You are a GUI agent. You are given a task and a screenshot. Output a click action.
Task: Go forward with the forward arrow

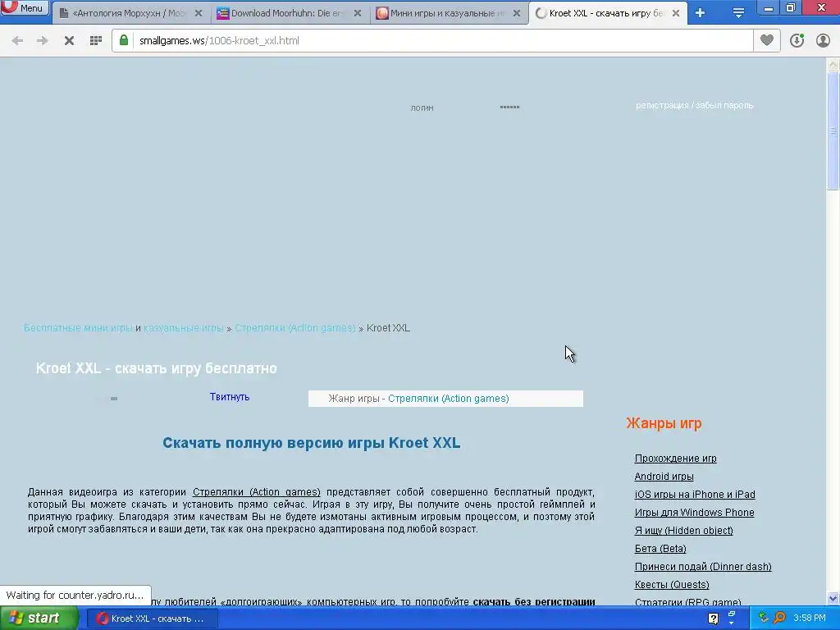coord(42,41)
